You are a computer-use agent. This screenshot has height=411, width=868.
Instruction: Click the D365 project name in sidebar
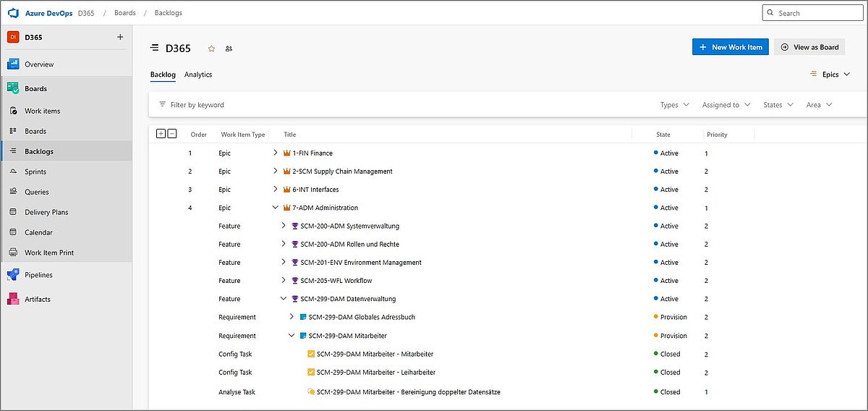click(33, 37)
